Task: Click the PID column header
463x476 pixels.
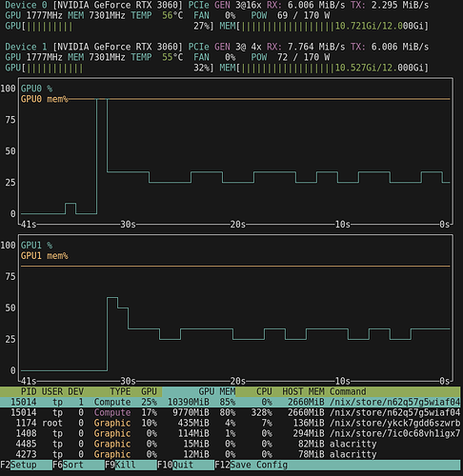Action: pos(29,391)
